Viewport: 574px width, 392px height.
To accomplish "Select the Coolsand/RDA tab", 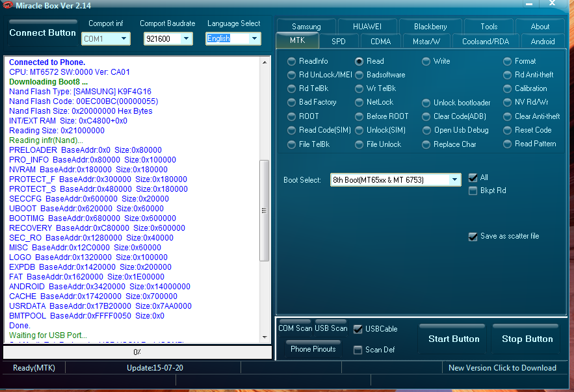I will [486, 42].
